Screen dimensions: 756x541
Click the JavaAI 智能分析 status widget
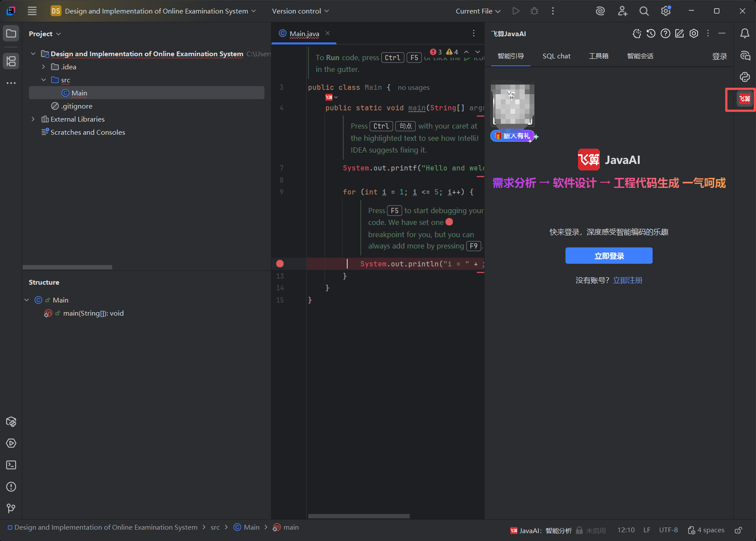(x=541, y=531)
